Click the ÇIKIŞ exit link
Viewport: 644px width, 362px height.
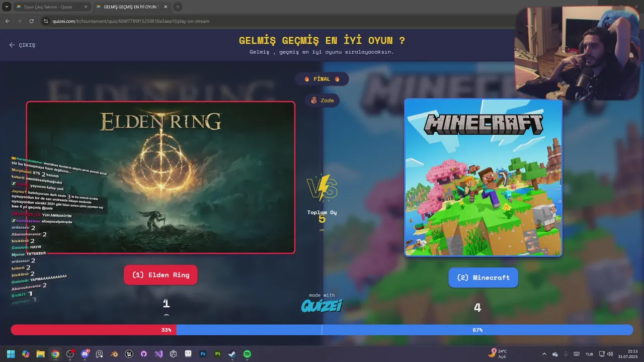click(22, 45)
